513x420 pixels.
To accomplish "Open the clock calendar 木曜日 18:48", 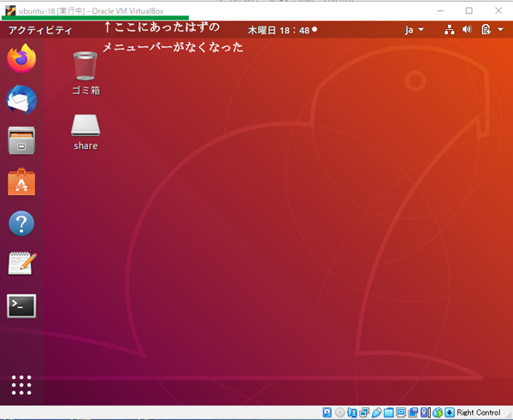I will [x=282, y=31].
